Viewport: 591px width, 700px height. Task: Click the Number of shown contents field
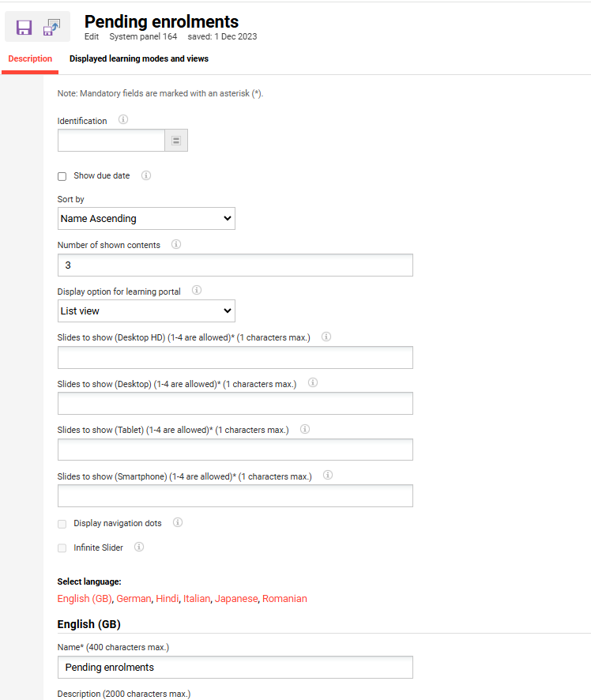tap(235, 265)
